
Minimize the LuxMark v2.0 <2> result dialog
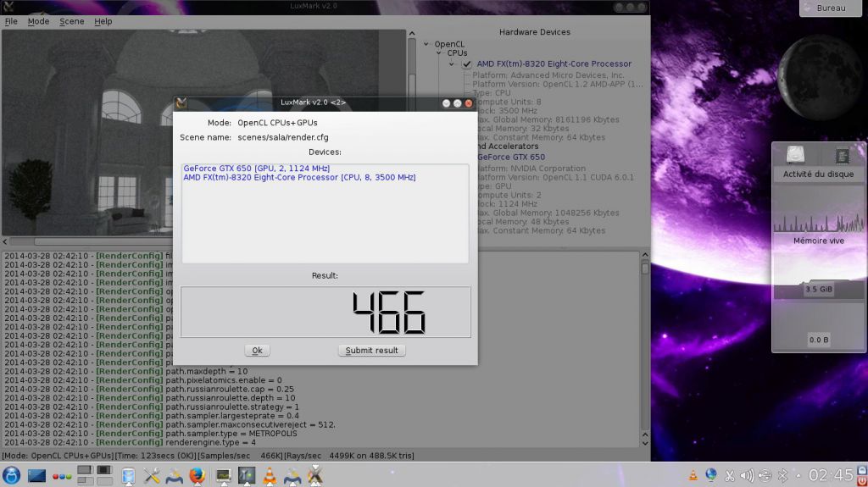click(446, 103)
